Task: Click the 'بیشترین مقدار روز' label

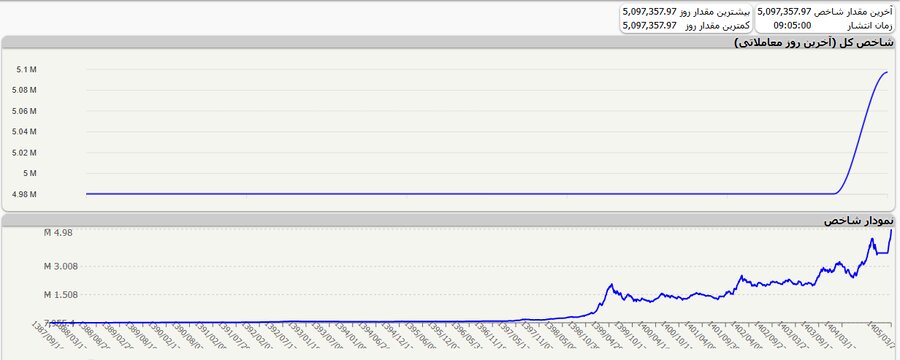Action: click(714, 11)
